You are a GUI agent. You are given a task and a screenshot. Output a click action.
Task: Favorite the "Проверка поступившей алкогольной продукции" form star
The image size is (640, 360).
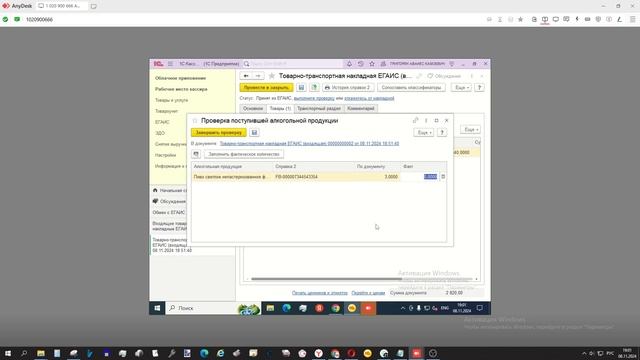195,121
